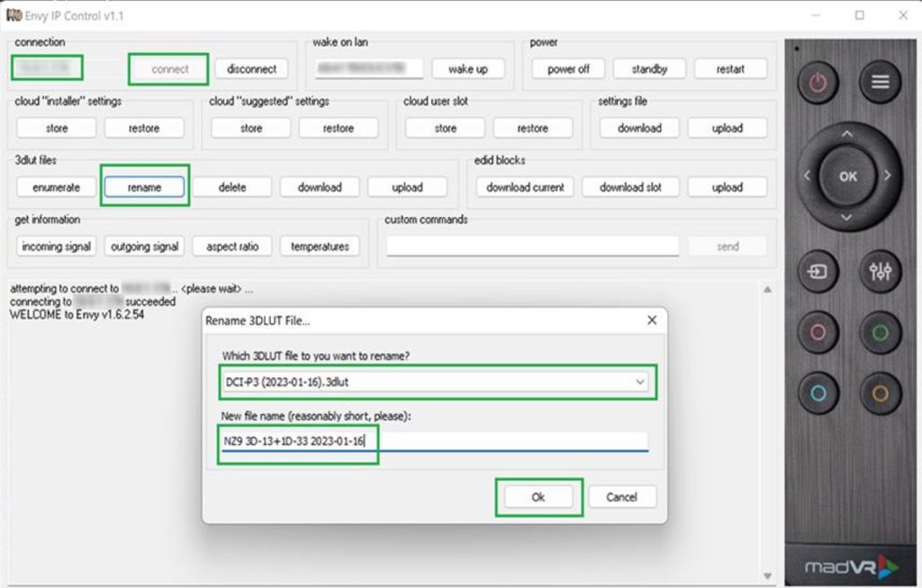
Task: Click the wake up button
Action: click(468, 68)
